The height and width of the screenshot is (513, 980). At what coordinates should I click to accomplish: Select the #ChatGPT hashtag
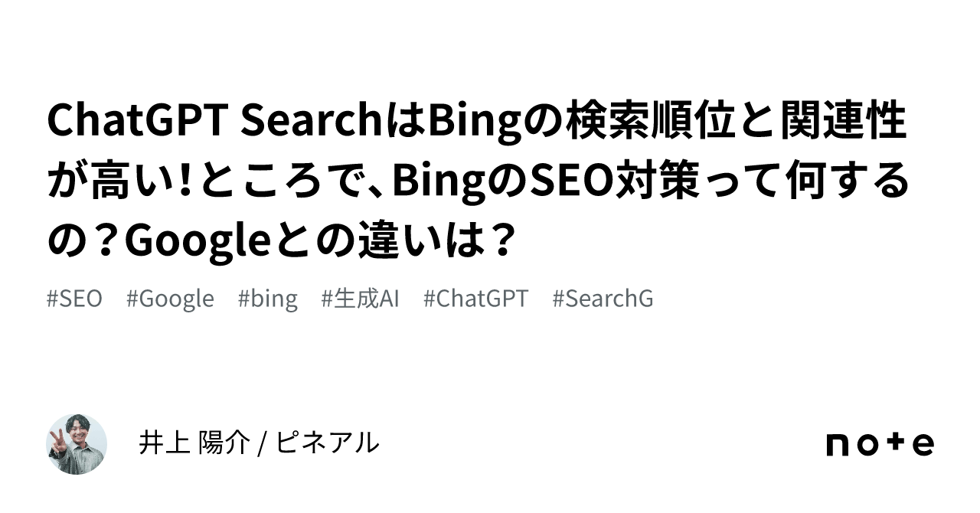coord(475,299)
